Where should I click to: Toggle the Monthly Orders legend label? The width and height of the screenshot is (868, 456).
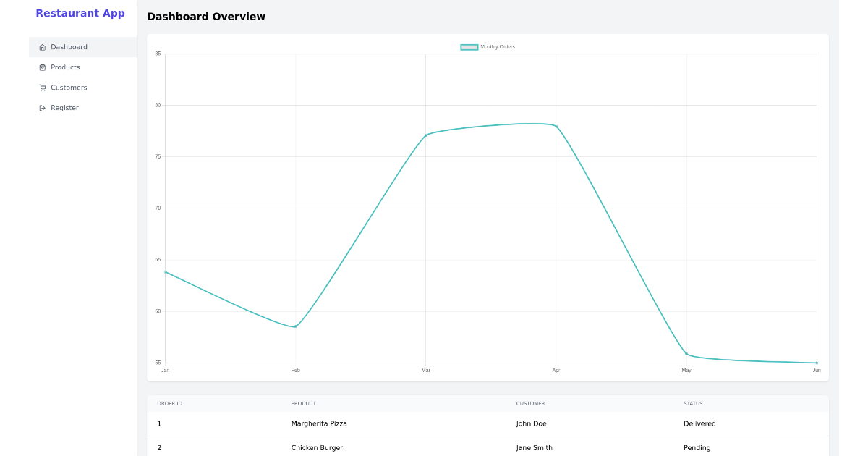click(x=498, y=47)
